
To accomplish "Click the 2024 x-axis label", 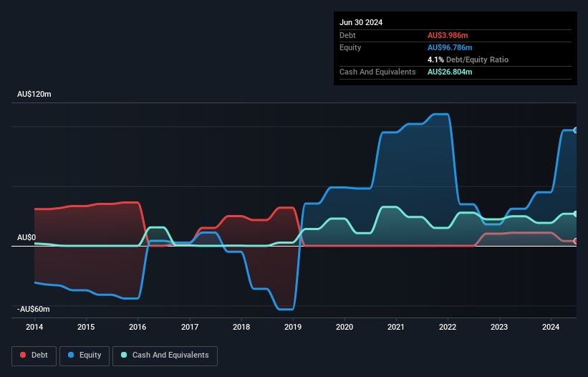I will pos(551,327).
